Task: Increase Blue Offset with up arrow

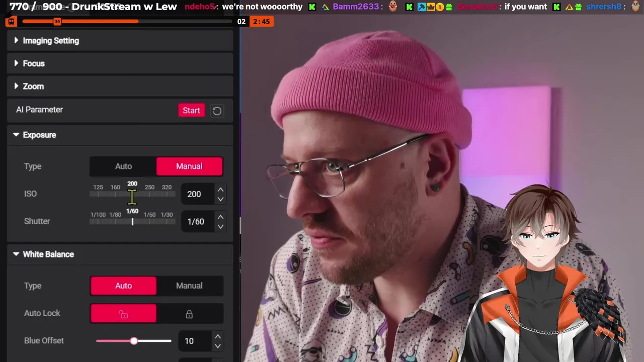Action: (218, 336)
